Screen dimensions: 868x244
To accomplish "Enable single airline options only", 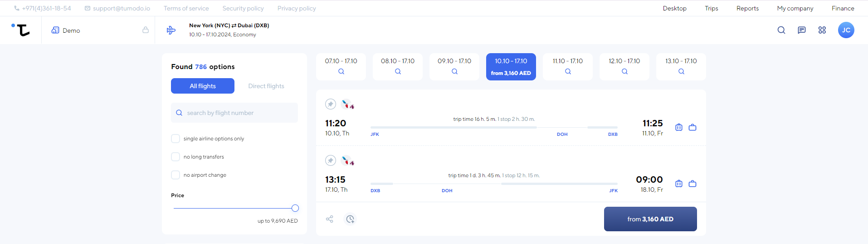I will click(x=176, y=139).
